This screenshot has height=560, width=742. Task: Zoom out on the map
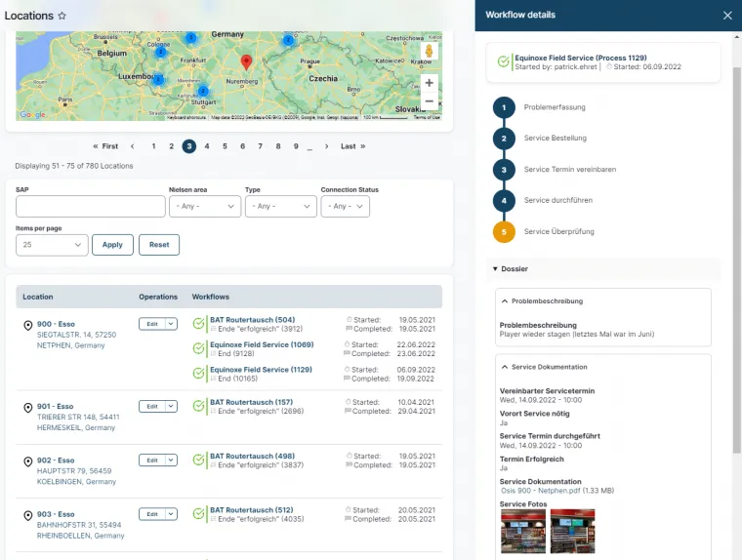click(429, 100)
